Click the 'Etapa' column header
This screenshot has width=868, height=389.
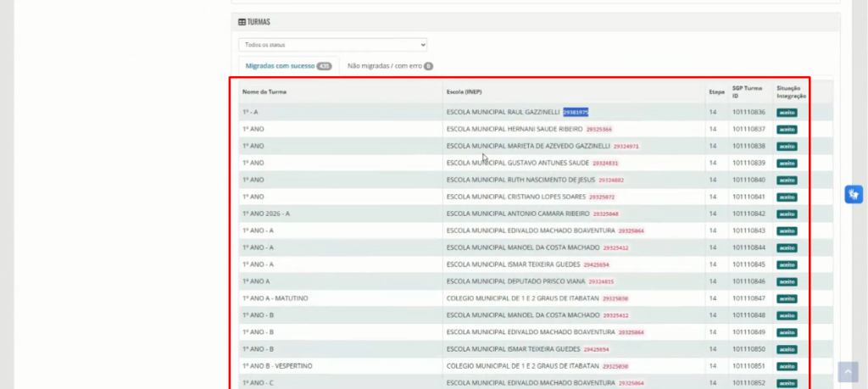(x=716, y=92)
